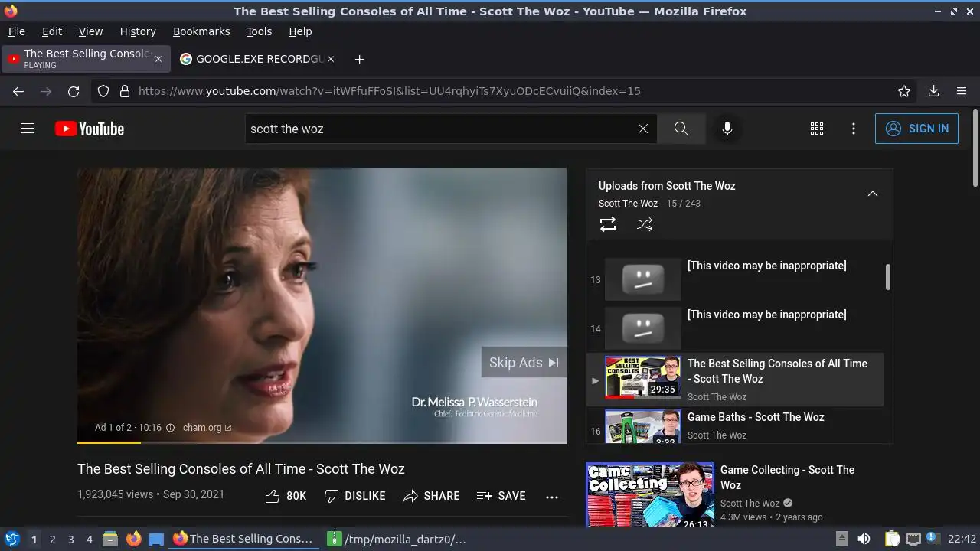Switch to the GOOGLE.EXE RECORDGU tab
Image resolution: width=980 pixels, height=551 pixels.
[259, 59]
